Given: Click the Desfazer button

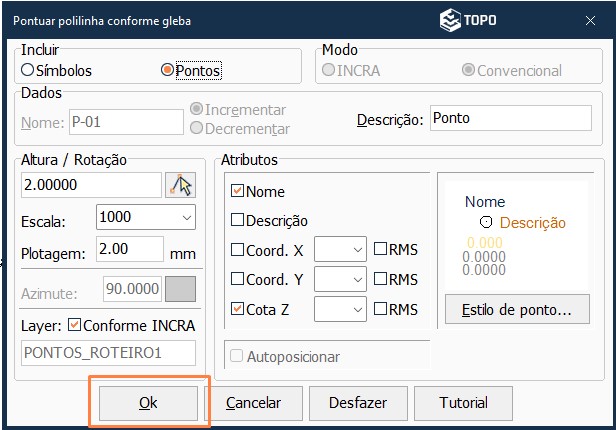Looking at the screenshot, I should [358, 403].
